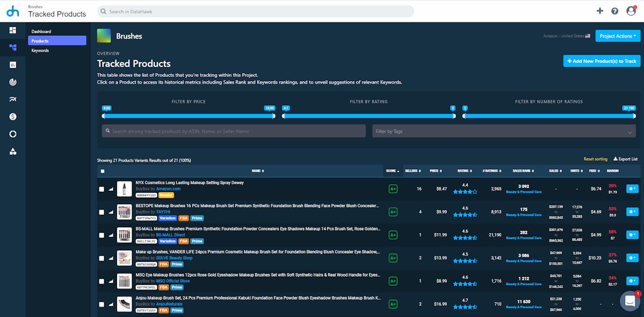Screen dimensions: 644x317
Task: Open the shapes sidebar icon
Action: point(13,152)
